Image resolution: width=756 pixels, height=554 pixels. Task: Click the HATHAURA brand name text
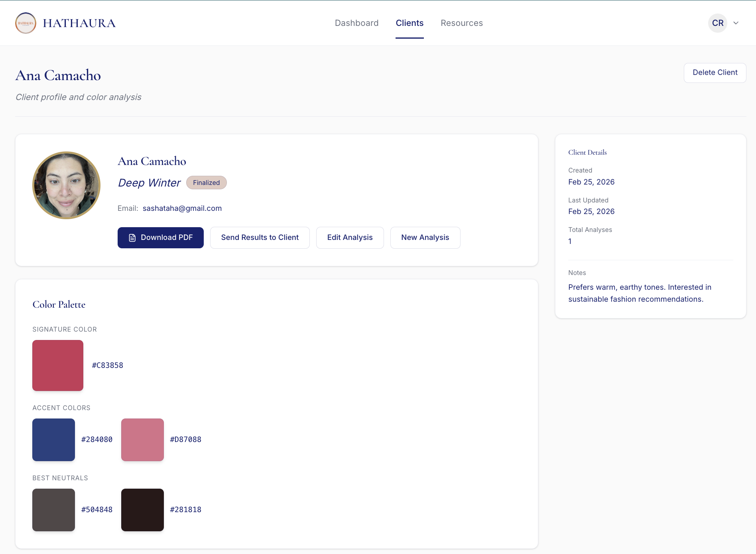(79, 23)
